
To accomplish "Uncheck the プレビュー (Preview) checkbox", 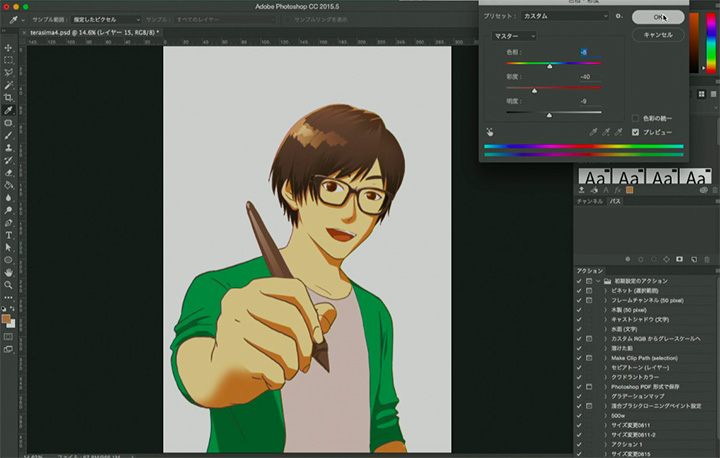I will point(635,132).
